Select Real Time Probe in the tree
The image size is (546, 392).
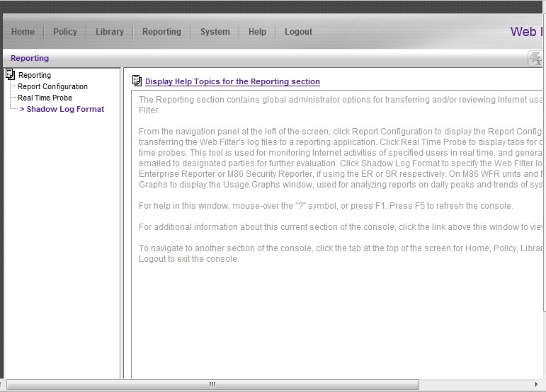tap(45, 98)
